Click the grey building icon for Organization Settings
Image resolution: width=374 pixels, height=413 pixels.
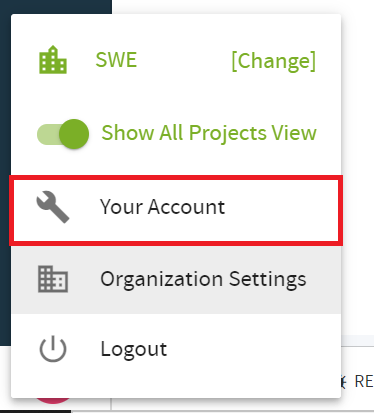point(53,279)
